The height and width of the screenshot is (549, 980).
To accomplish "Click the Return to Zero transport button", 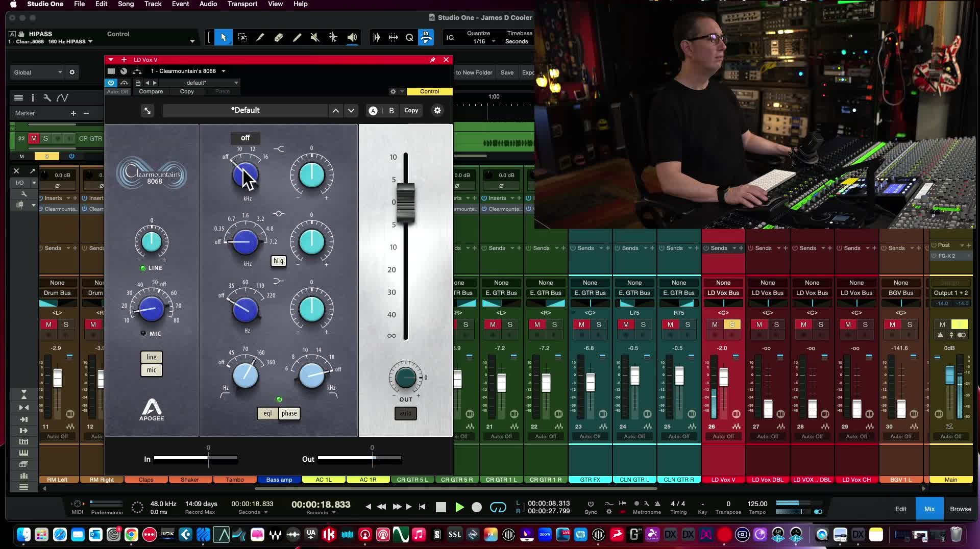I will tap(422, 507).
